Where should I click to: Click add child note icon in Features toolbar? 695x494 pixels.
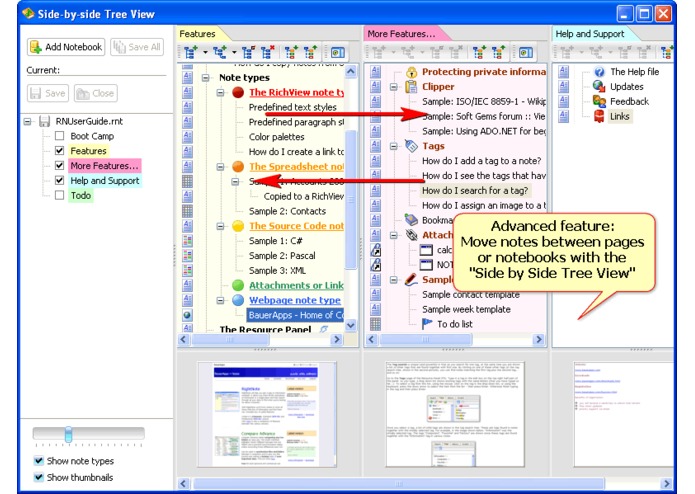219,53
